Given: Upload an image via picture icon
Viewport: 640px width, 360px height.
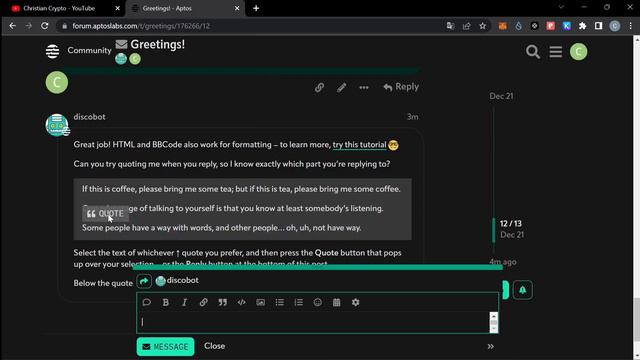Looking at the screenshot, I should pos(260,302).
